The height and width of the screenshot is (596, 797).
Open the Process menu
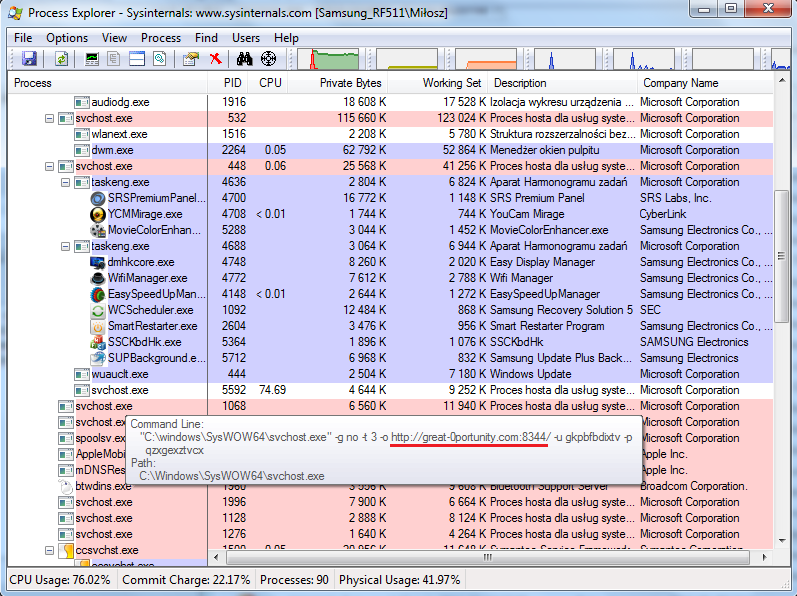[161, 38]
